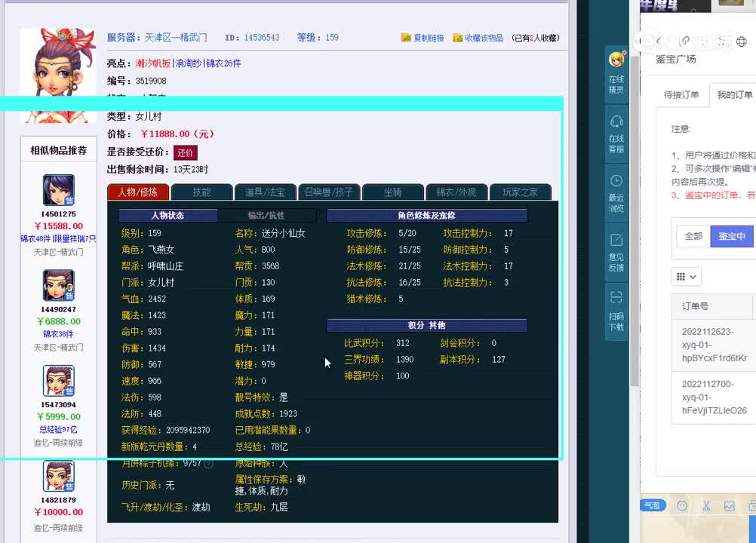Switch to 人物/修炼 tab
This screenshot has width=756, height=543.
138,192
